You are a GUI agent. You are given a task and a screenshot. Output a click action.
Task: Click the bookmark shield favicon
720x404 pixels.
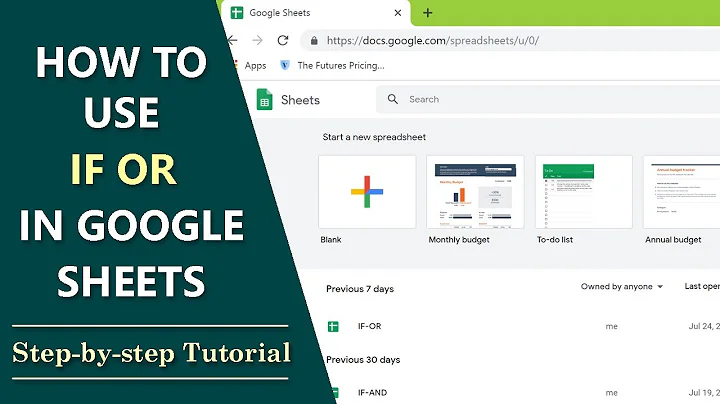click(285, 65)
